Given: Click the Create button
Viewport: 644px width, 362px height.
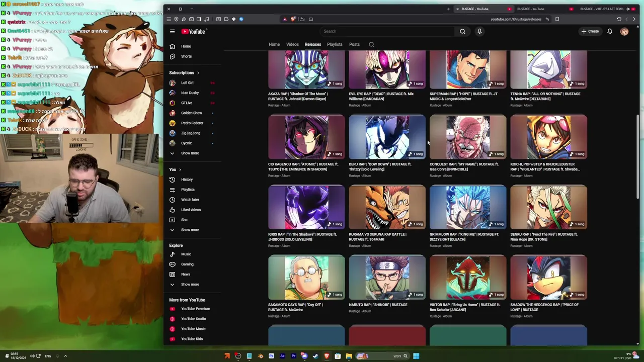Looking at the screenshot, I should (x=590, y=31).
